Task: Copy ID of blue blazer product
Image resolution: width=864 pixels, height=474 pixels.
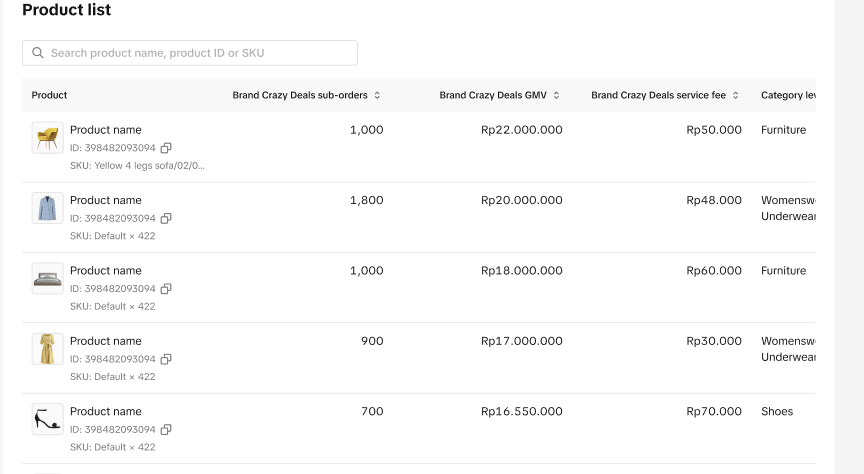Action: pos(166,218)
